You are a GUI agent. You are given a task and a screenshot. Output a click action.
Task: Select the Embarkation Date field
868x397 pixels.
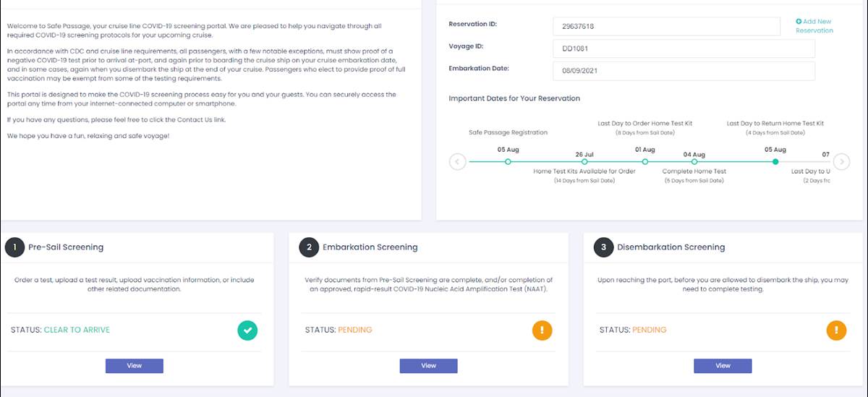click(684, 72)
